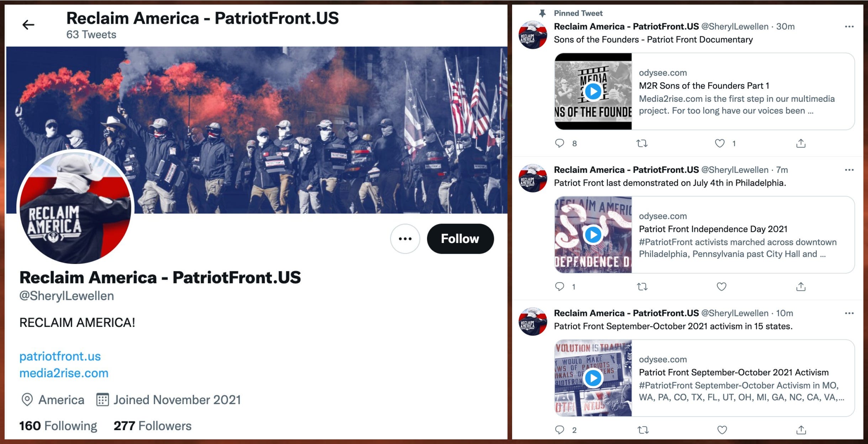
Task: Retweet the September-October activism tweet
Action: (x=642, y=430)
